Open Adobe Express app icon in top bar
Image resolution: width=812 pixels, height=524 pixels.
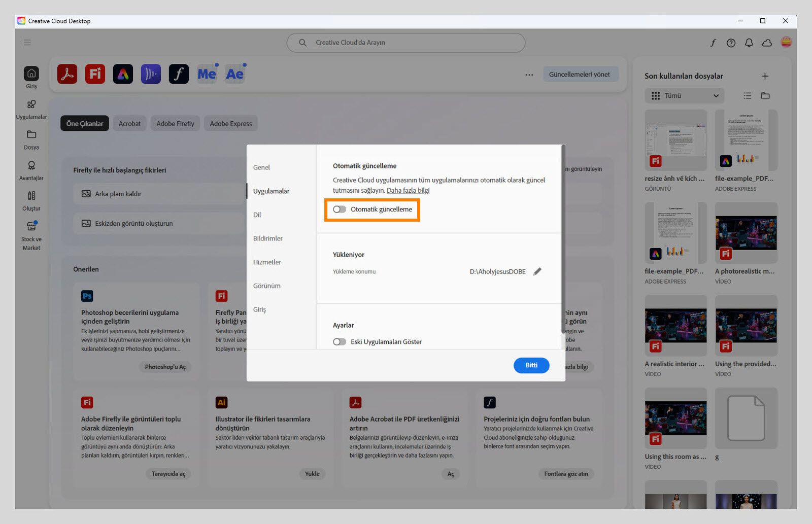click(123, 74)
